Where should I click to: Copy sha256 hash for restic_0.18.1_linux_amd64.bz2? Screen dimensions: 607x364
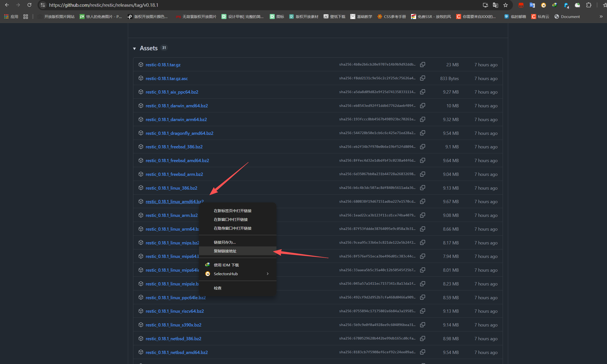click(423, 201)
